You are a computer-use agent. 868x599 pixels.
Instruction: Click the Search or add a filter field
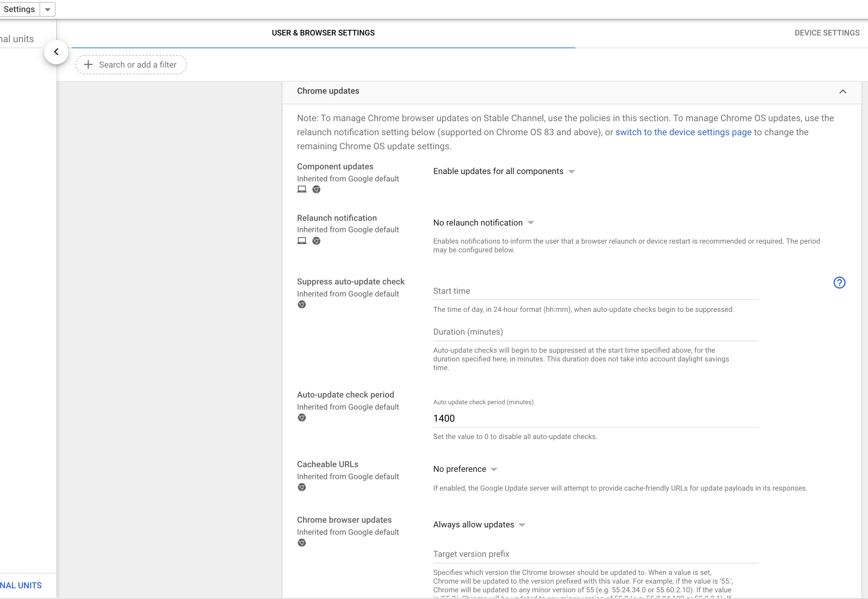[x=131, y=65]
